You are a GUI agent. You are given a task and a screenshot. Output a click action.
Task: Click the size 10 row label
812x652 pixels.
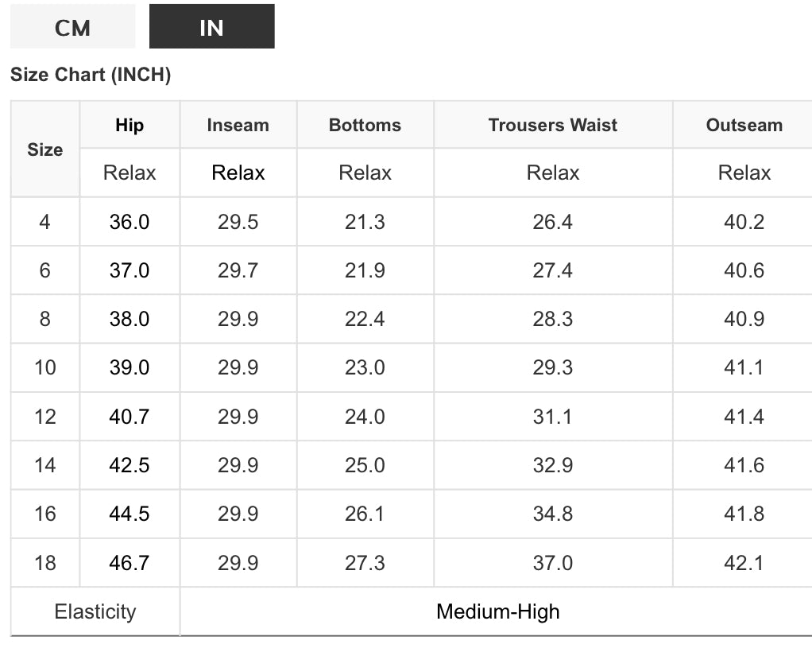[x=44, y=368]
